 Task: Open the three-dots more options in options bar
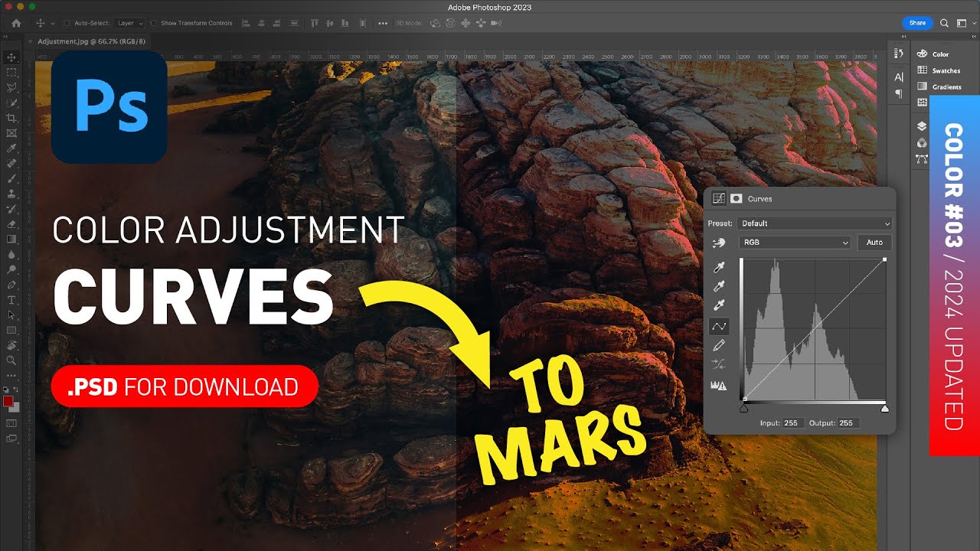pos(383,23)
